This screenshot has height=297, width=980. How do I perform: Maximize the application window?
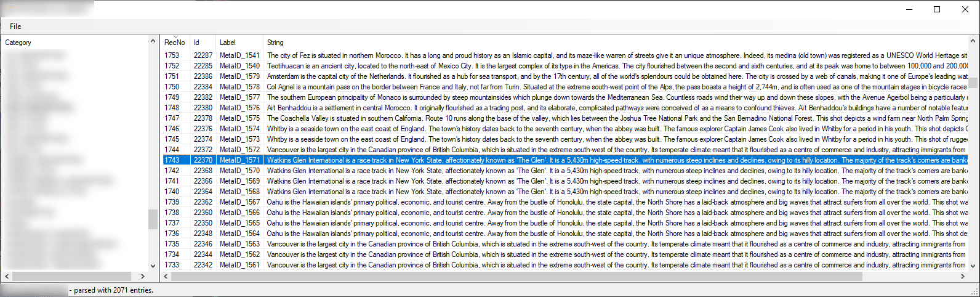[x=936, y=9]
